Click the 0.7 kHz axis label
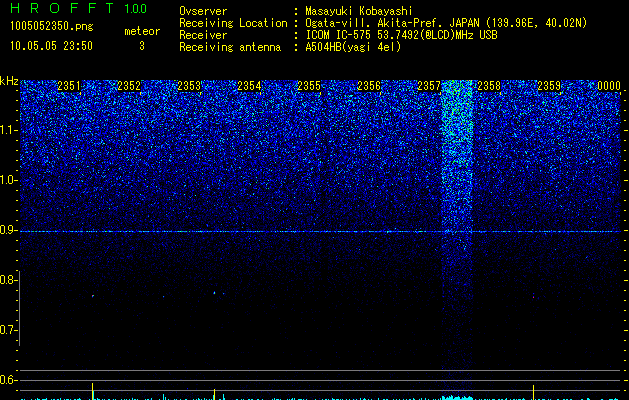Image resolution: width=629 pixels, height=400 pixels. [x=8, y=330]
